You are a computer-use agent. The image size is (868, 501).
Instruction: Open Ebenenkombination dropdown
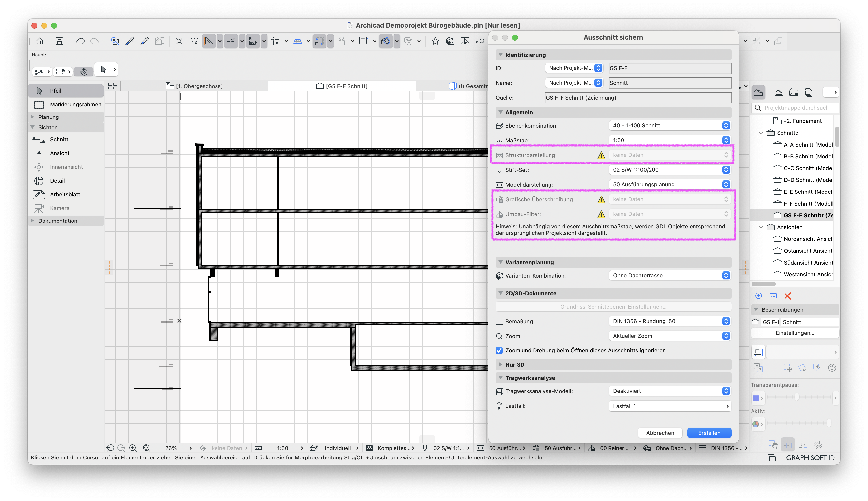coord(670,126)
